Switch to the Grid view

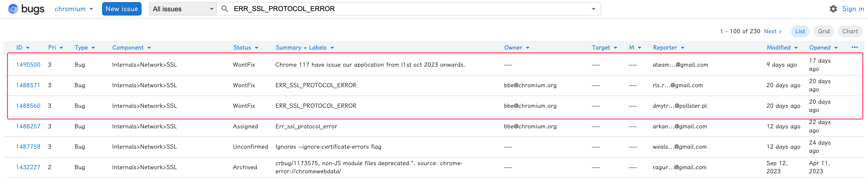[x=823, y=31]
